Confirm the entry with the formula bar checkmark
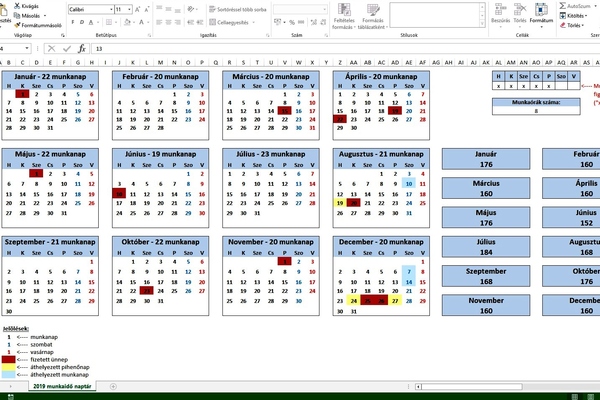600x400 pixels. [x=67, y=49]
